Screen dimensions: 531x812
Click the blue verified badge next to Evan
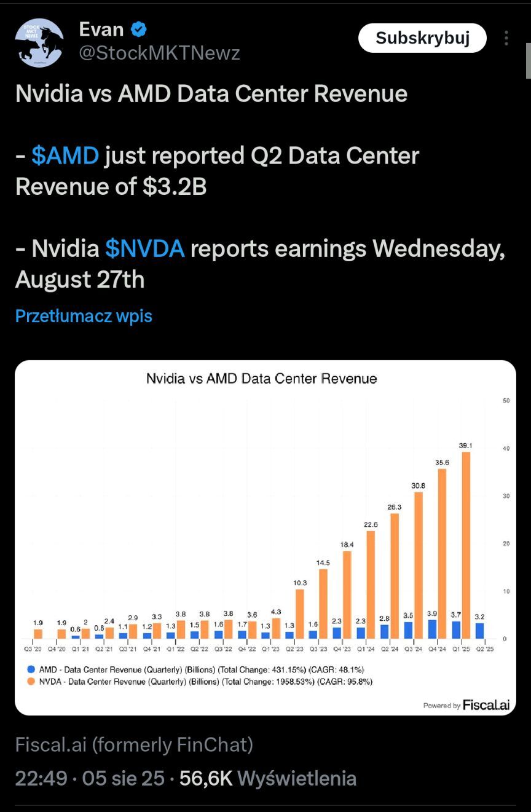[x=139, y=29]
